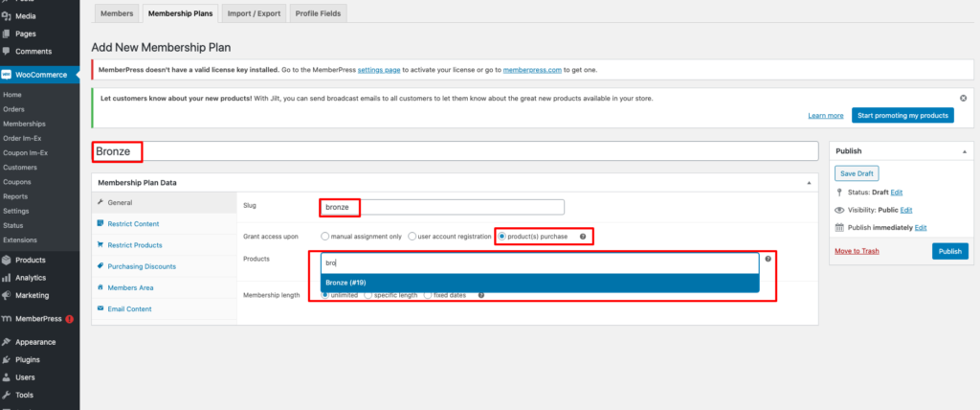The width and height of the screenshot is (980, 410).
Task: Select manual assignment only radio button
Action: (x=325, y=236)
